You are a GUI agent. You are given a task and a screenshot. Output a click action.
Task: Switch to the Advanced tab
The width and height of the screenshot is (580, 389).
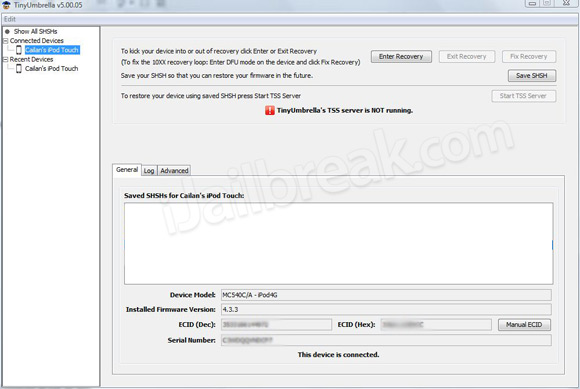point(174,170)
